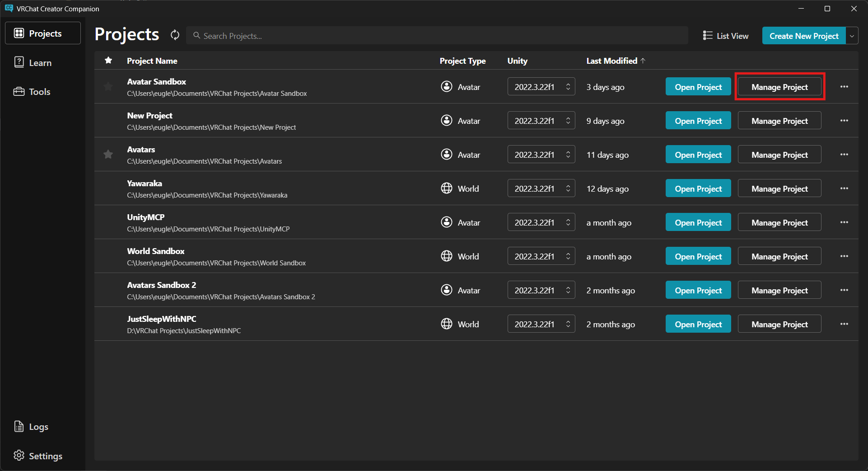The width and height of the screenshot is (868, 471).
Task: Click the World globe icon for JustSleepWithNPC
Action: (447, 324)
